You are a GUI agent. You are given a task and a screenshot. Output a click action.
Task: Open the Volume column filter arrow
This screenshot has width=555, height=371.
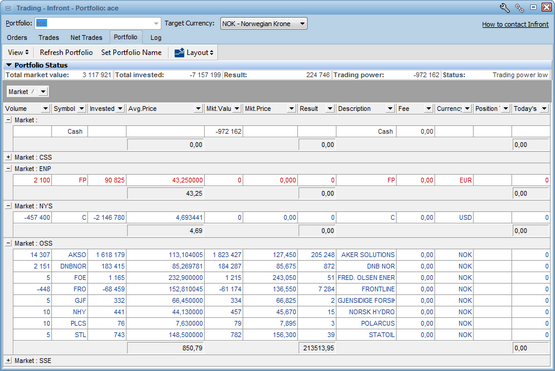point(45,109)
